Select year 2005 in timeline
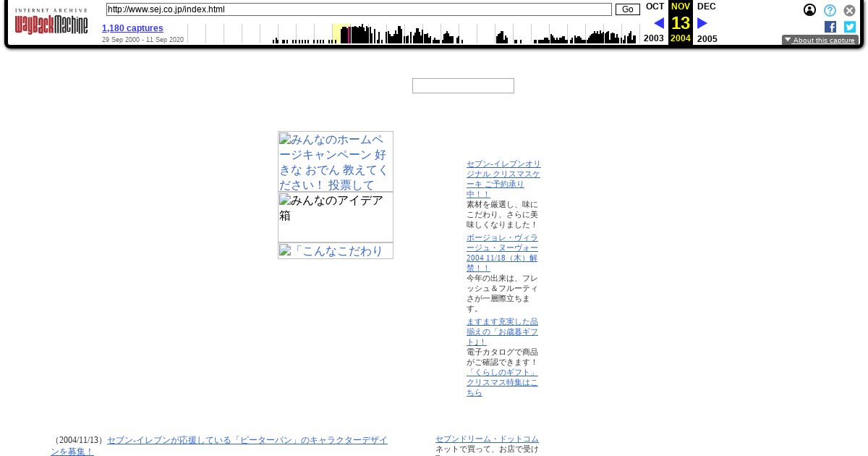The image size is (868, 456). point(707,38)
